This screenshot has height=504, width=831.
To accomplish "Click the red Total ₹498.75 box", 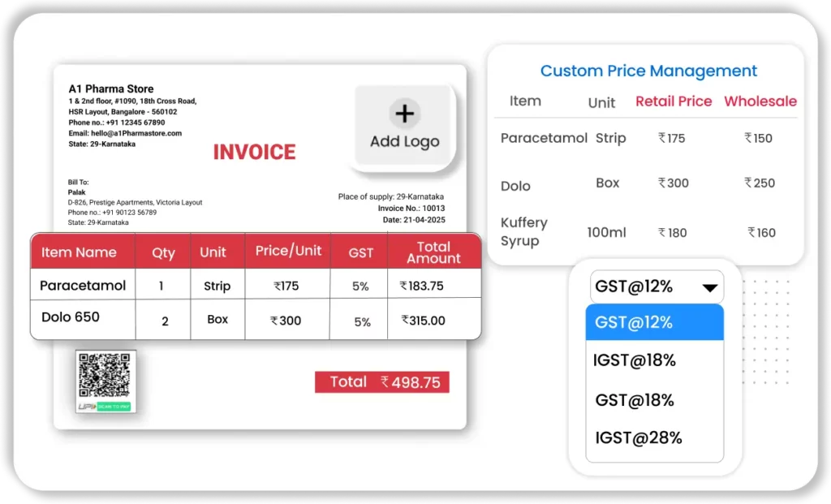I will point(382,382).
